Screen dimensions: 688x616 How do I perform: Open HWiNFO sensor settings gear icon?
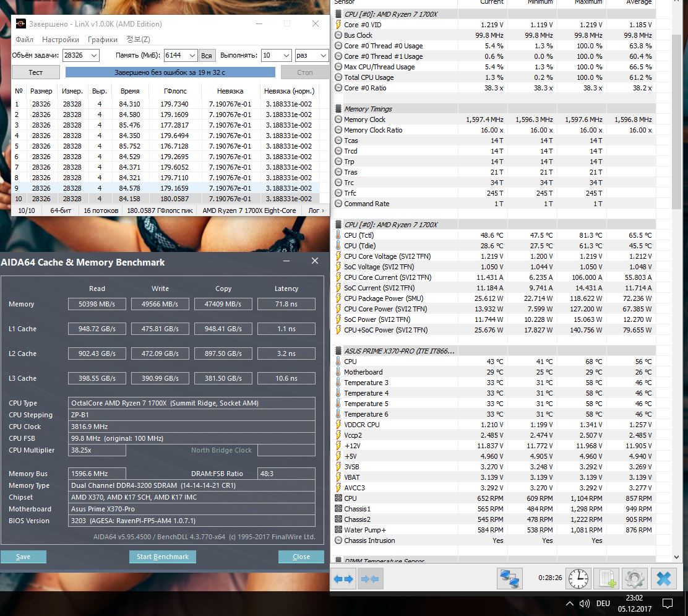tap(634, 579)
